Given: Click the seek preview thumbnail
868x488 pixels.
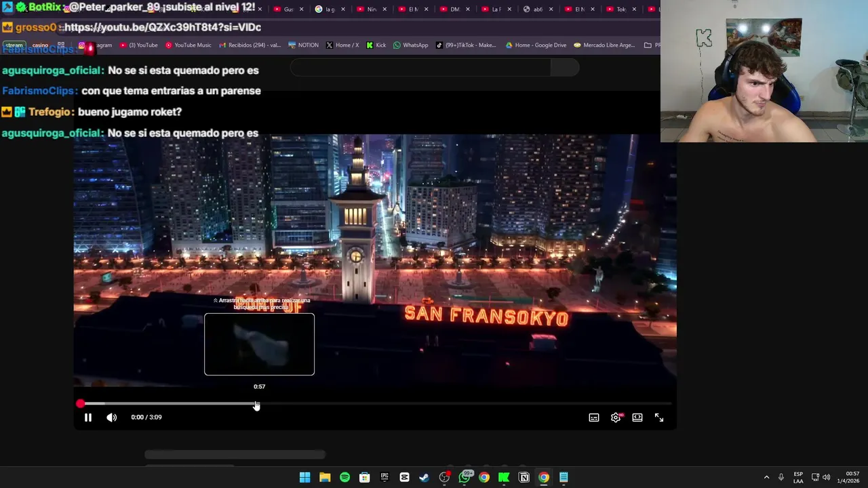Looking at the screenshot, I should click(x=259, y=344).
